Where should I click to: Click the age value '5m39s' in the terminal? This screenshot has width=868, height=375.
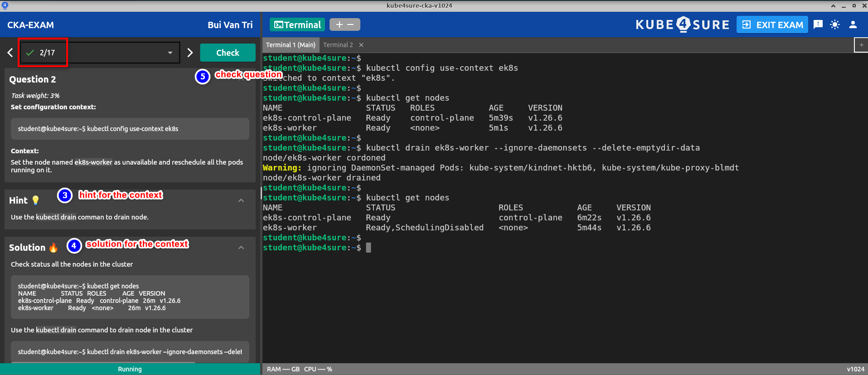tap(501, 118)
